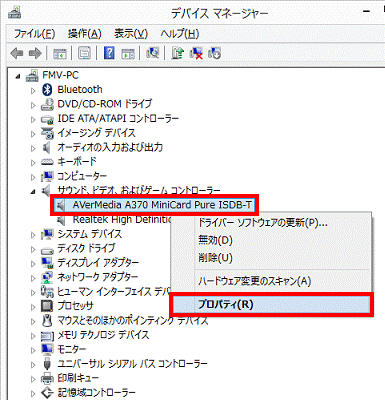Image resolution: width=385 pixels, height=400 pixels.
Task: Click the action pane toolbar icon next to Help
Action: pos(128,53)
